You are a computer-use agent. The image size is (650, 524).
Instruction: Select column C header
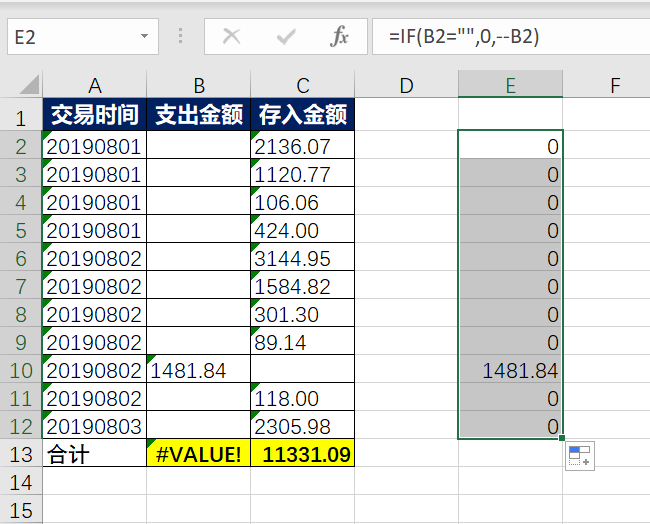pos(303,85)
